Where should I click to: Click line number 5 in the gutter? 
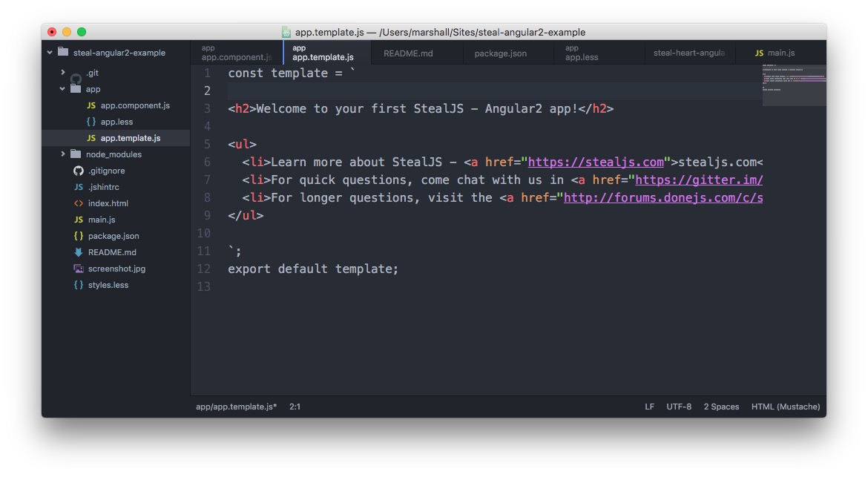[207, 145]
